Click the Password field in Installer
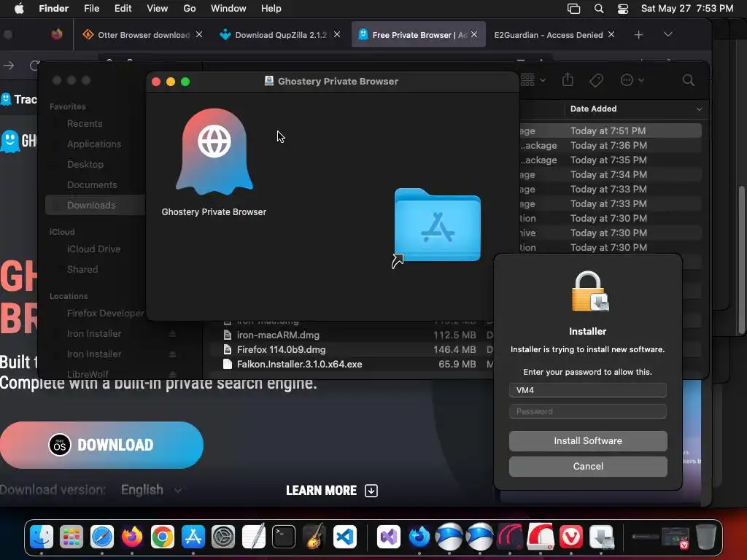 tap(588, 411)
